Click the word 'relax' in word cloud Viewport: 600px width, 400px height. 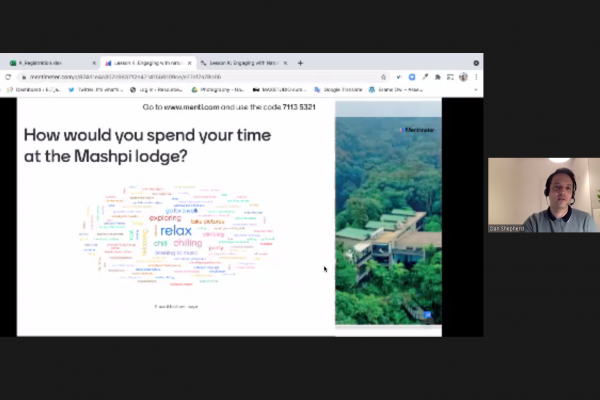(176, 231)
